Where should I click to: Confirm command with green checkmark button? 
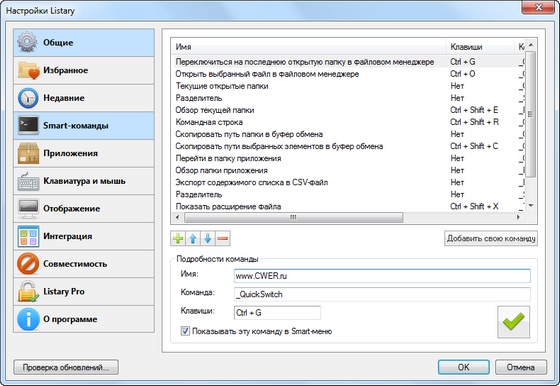[514, 322]
